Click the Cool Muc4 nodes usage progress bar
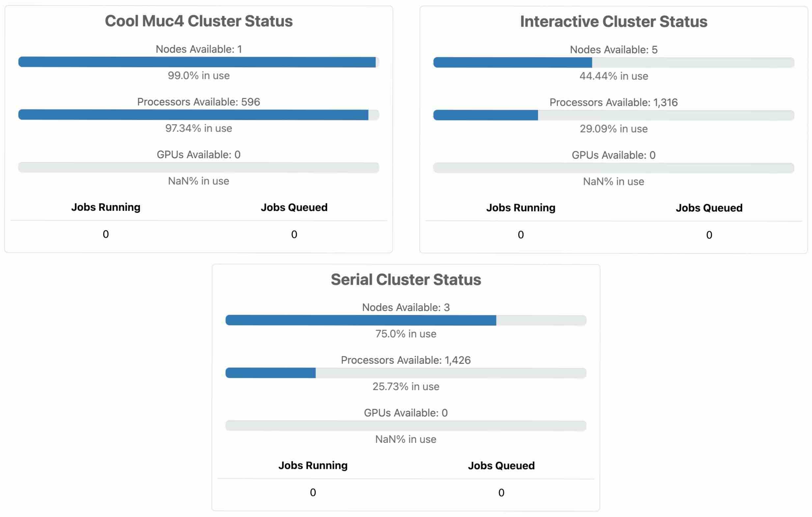 pos(199,62)
